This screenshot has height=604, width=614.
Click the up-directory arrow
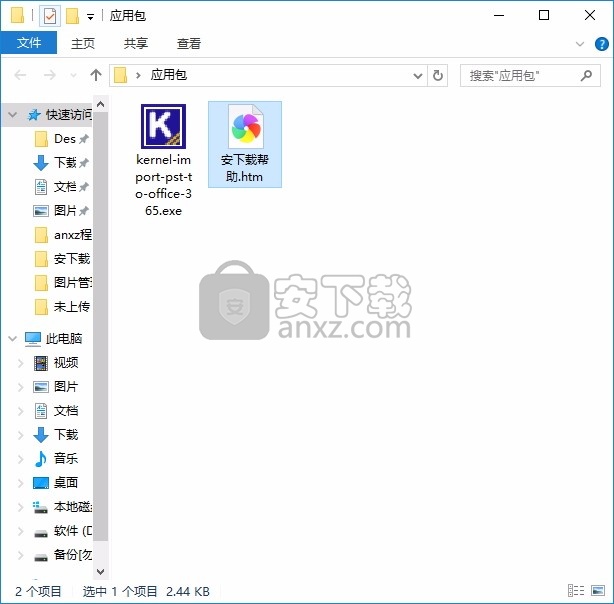(x=96, y=75)
